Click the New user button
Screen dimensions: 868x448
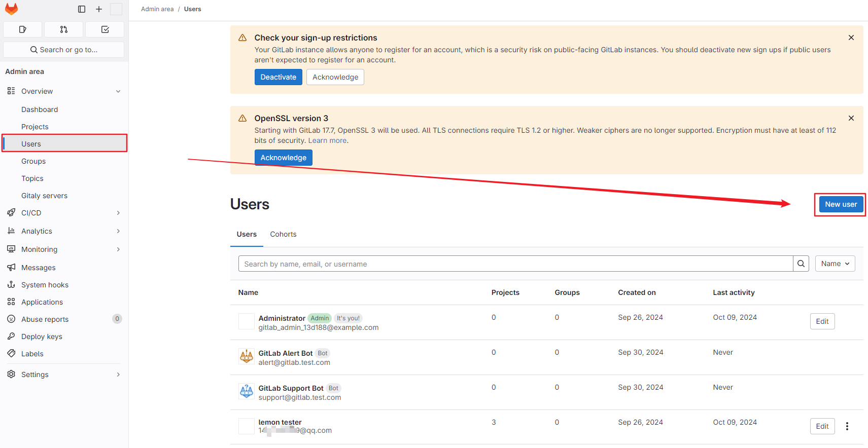[x=840, y=204]
